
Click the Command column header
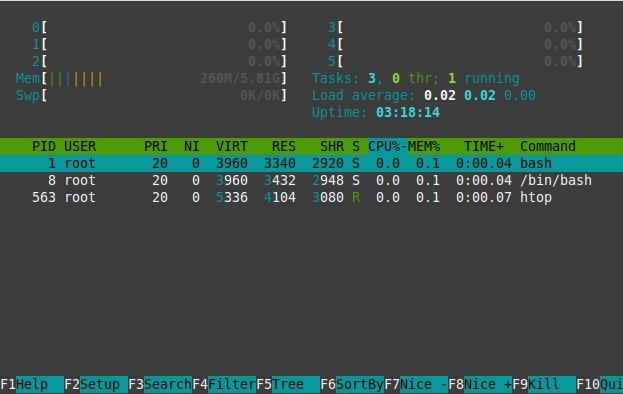point(548,147)
